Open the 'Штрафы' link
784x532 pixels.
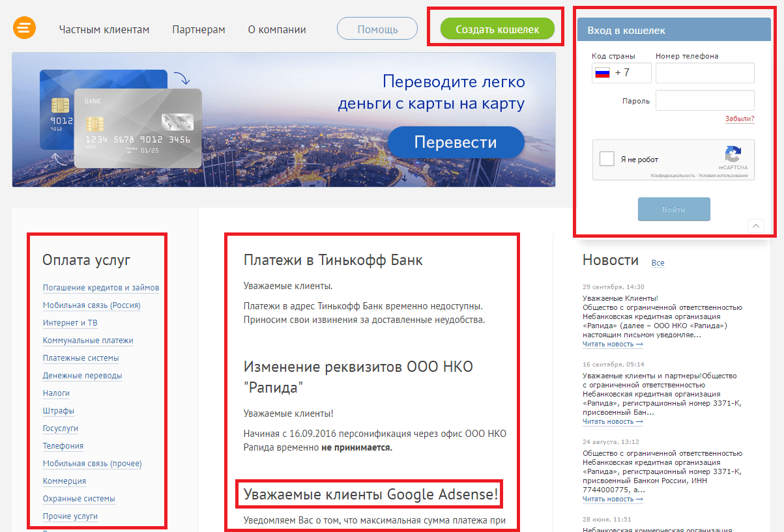click(x=59, y=411)
